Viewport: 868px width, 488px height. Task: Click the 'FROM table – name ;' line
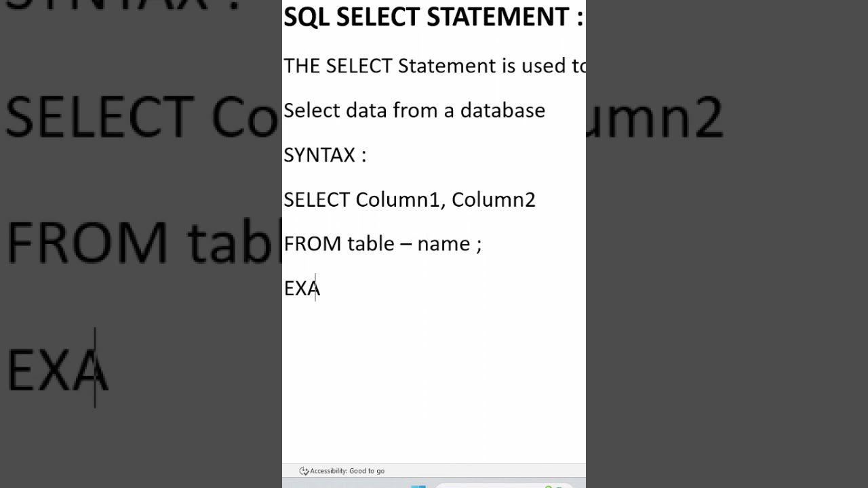coord(382,243)
